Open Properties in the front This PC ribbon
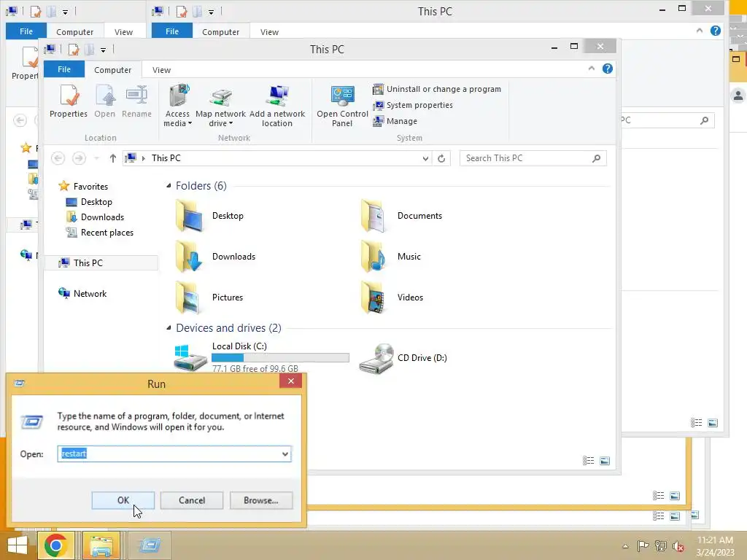 [x=69, y=101]
